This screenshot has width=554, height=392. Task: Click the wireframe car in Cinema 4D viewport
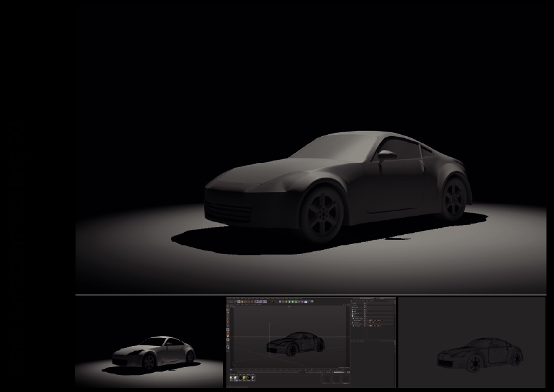tap(295, 343)
